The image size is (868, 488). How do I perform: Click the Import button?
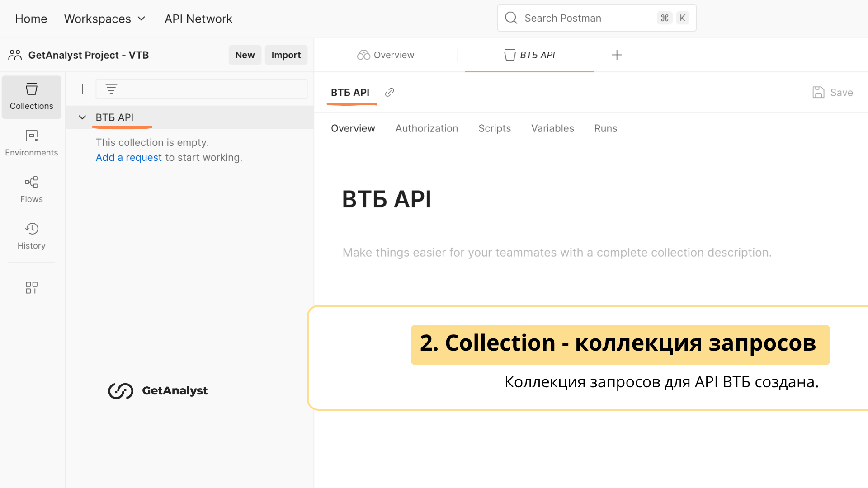pos(286,55)
